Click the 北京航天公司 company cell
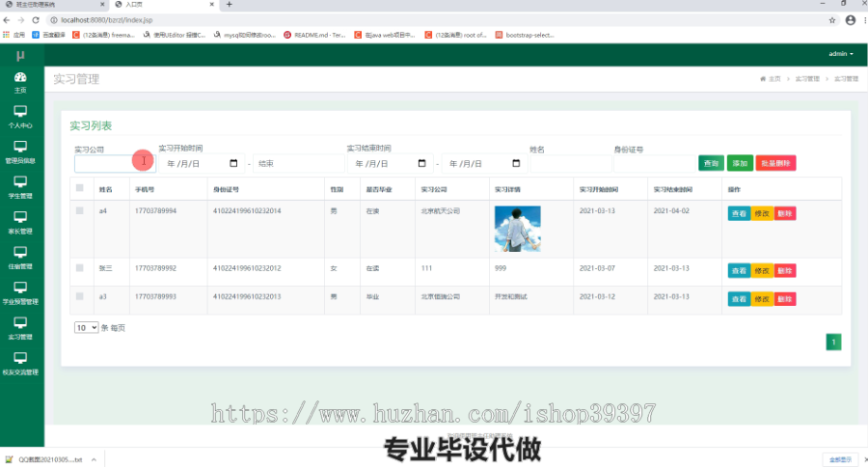 pos(440,210)
